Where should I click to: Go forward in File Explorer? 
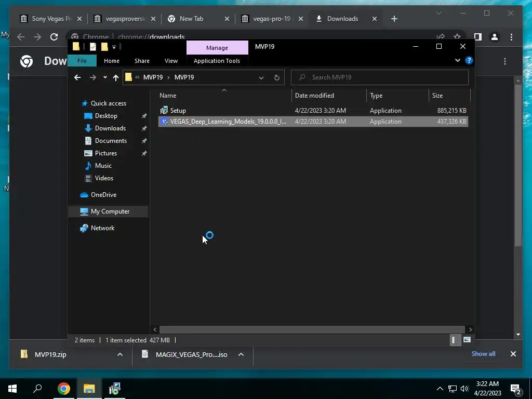click(x=92, y=77)
